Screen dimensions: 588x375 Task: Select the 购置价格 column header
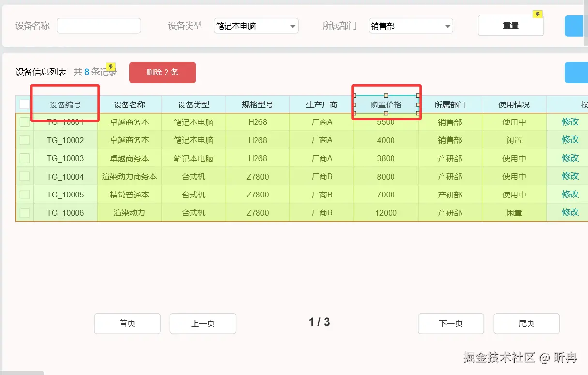[386, 105]
